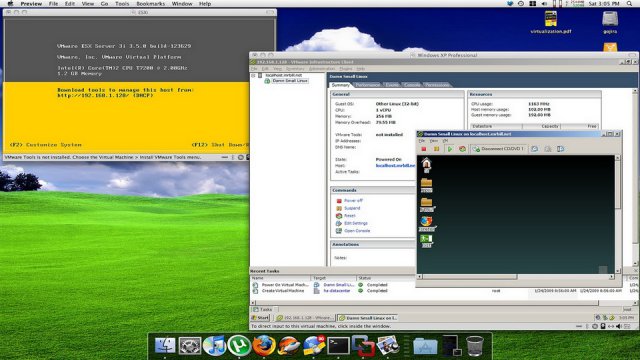Click the Reset icon in VM console toolbar
The height and width of the screenshot is (360, 640).
pyautogui.click(x=462, y=149)
